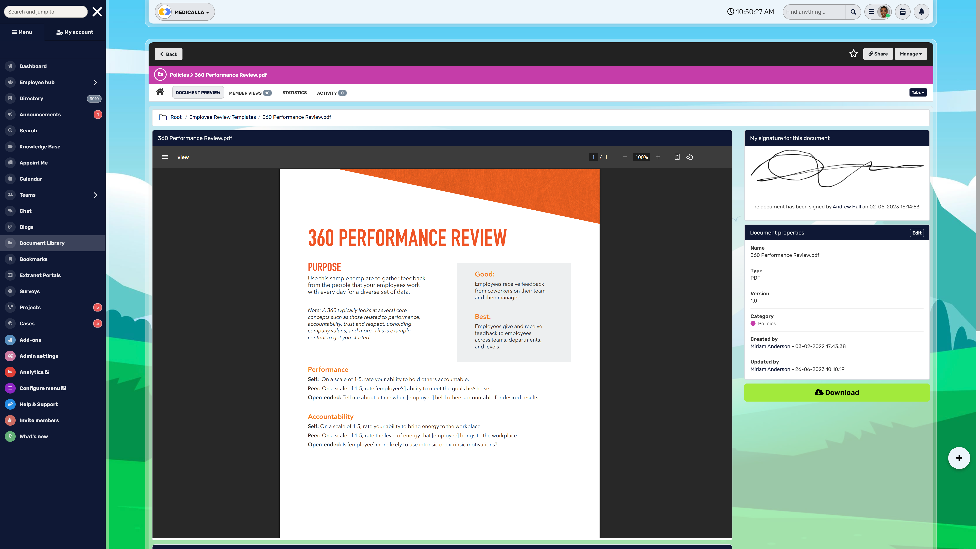
Task: Click the fit-to-page icon in the PDF viewer
Action: (x=677, y=157)
